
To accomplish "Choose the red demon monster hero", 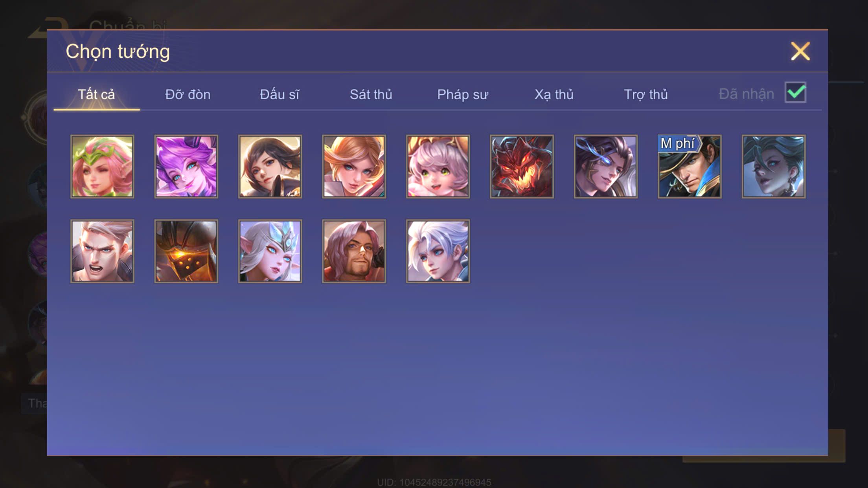I will point(522,167).
